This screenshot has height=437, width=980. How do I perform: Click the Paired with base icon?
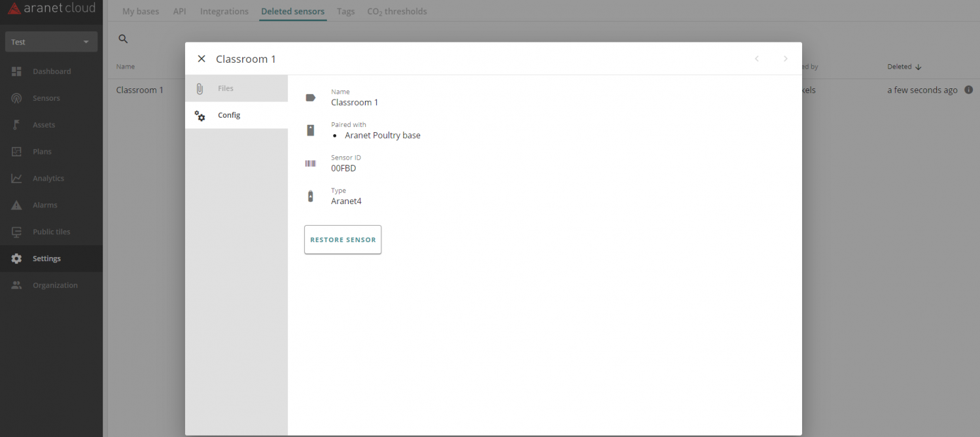pos(311,130)
